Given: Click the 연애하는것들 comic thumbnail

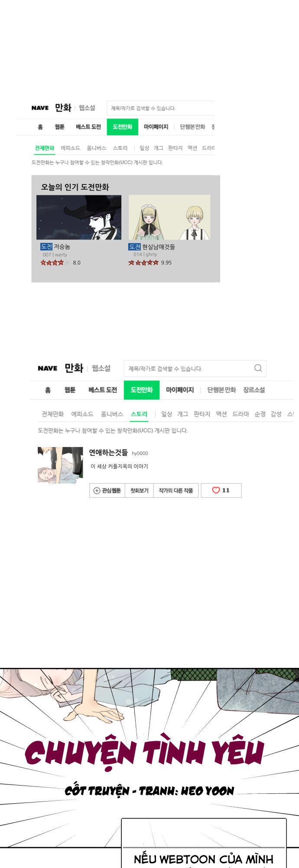Looking at the screenshot, I should [x=60, y=465].
